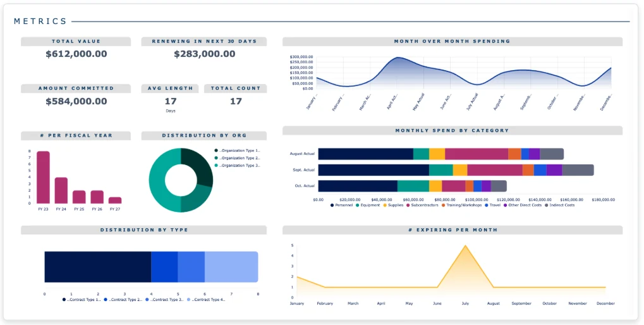644x325 pixels.
Task: Select the Distribution by Type header
Action: pyautogui.click(x=143, y=230)
